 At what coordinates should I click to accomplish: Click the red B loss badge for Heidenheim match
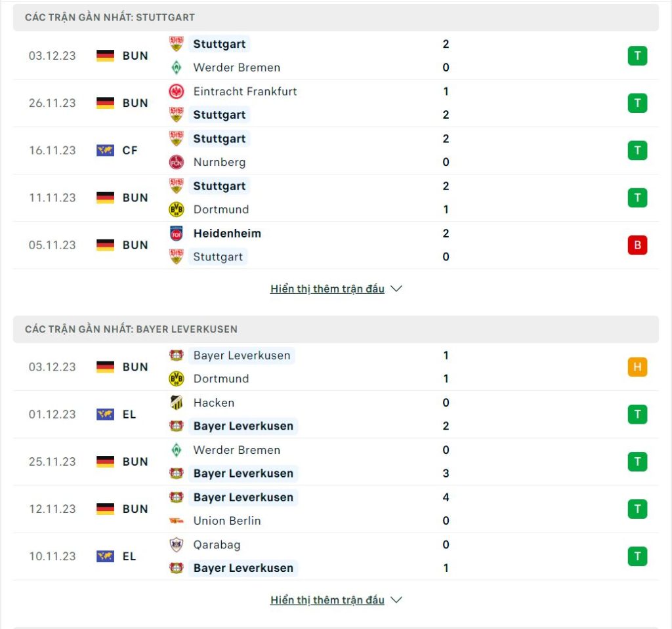[x=637, y=245]
